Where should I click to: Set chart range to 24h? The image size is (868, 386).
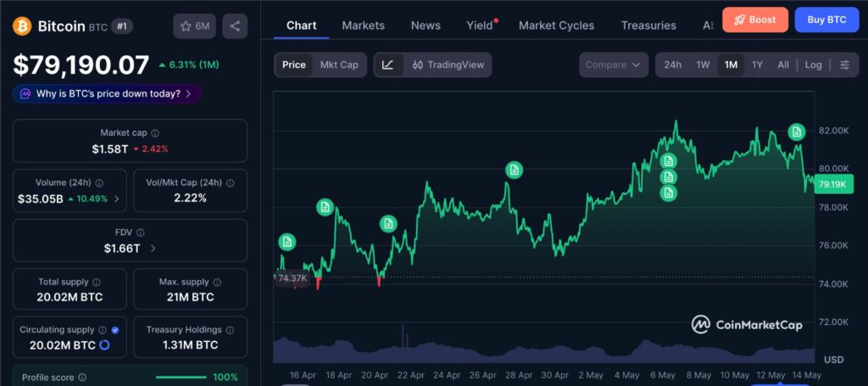tap(672, 64)
